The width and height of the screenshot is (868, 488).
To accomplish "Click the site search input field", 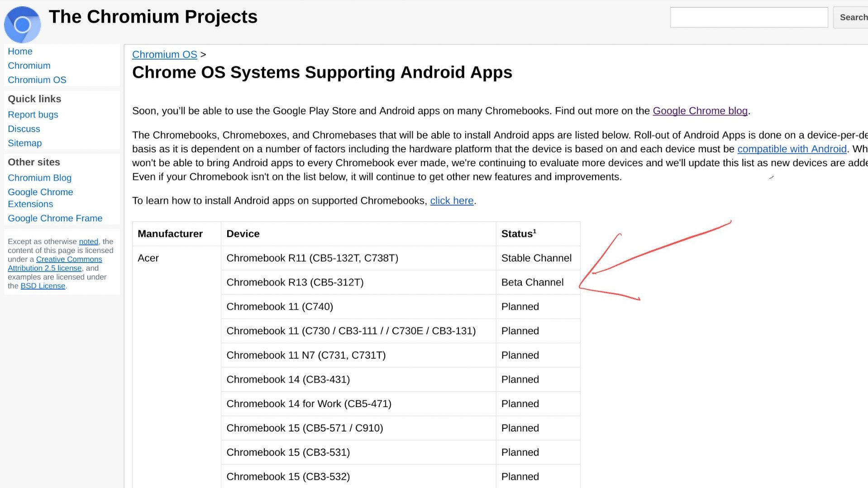I will point(749,18).
